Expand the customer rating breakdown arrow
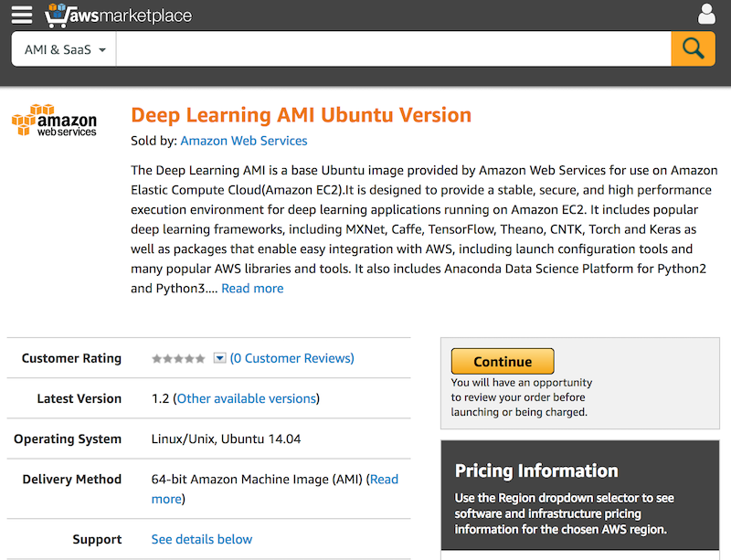 tap(219, 357)
